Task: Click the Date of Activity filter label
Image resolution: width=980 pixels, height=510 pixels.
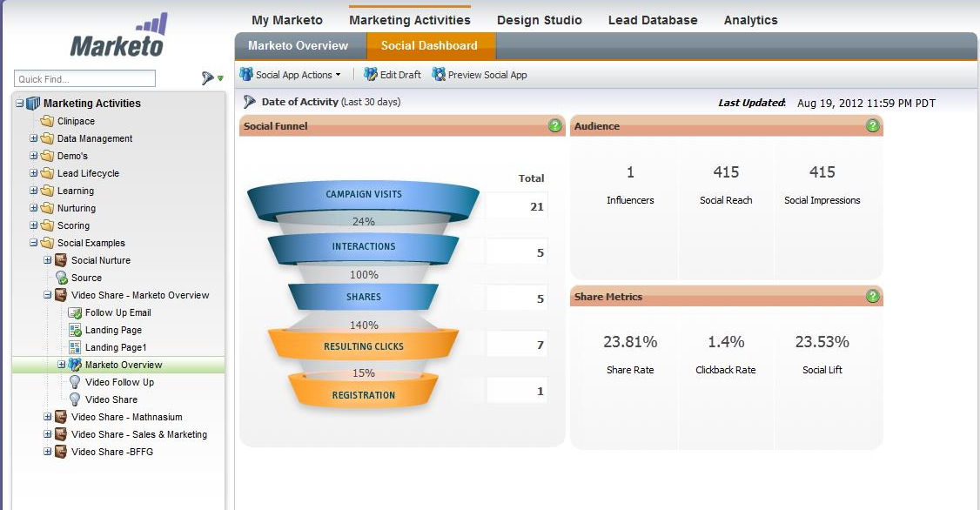Action: pos(332,102)
